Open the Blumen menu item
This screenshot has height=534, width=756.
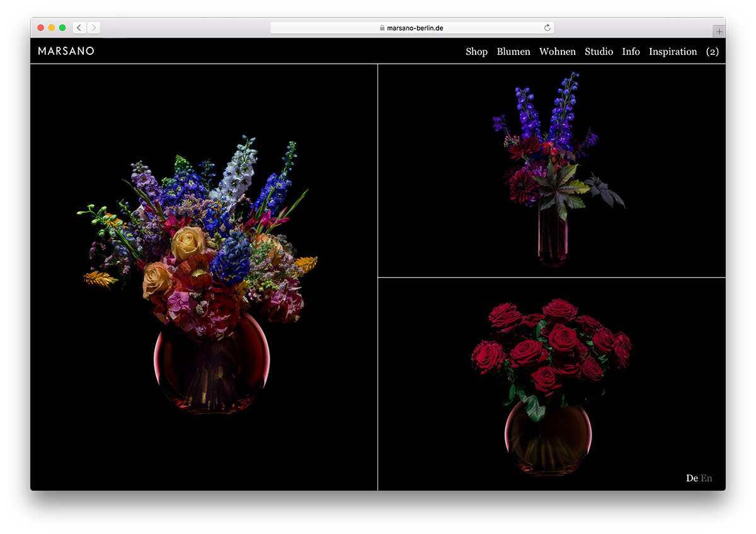point(513,52)
